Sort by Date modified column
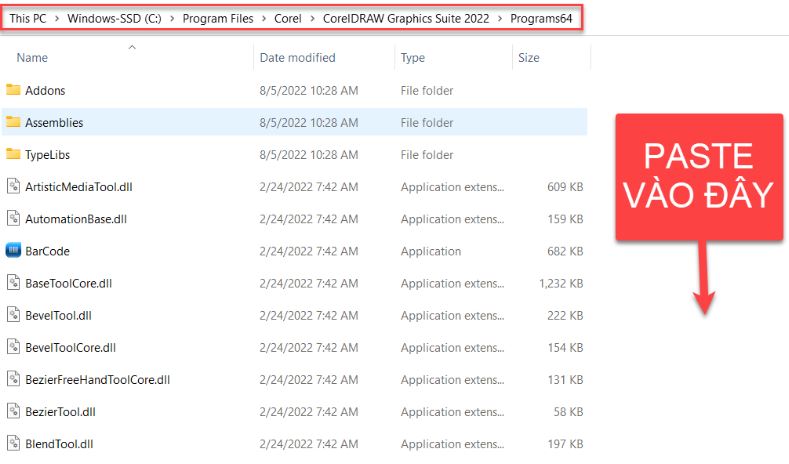This screenshot has width=789, height=464. pos(297,57)
